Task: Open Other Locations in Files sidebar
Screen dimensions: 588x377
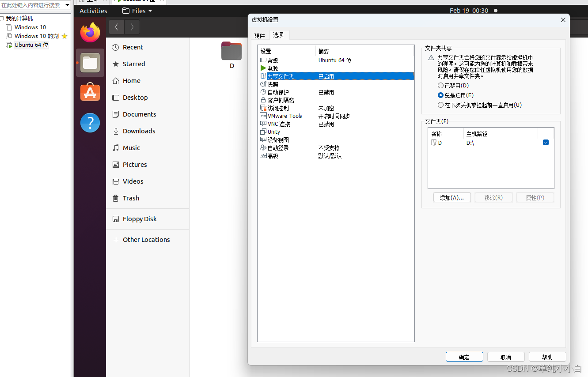Action: 148,240
